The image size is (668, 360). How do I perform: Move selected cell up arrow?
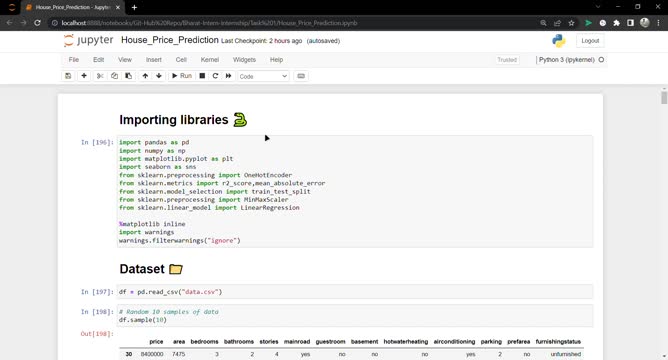pyautogui.click(x=145, y=76)
